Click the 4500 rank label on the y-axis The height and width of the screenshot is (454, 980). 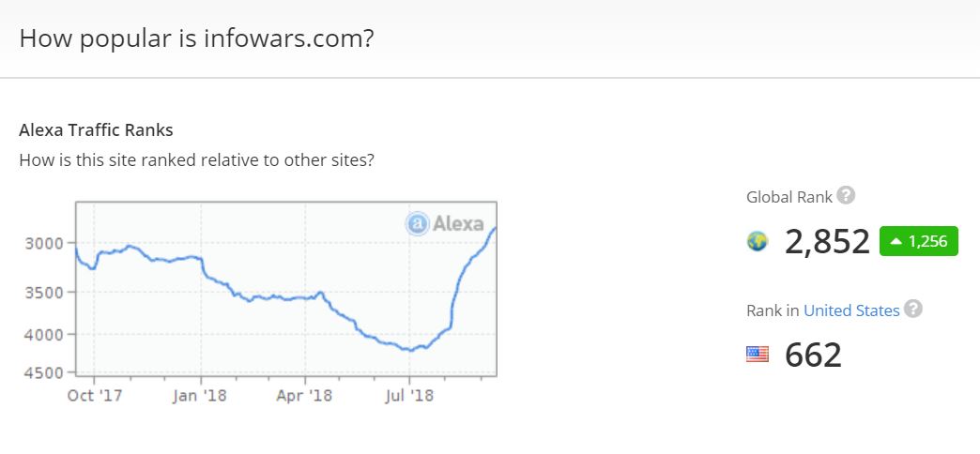[x=44, y=372]
